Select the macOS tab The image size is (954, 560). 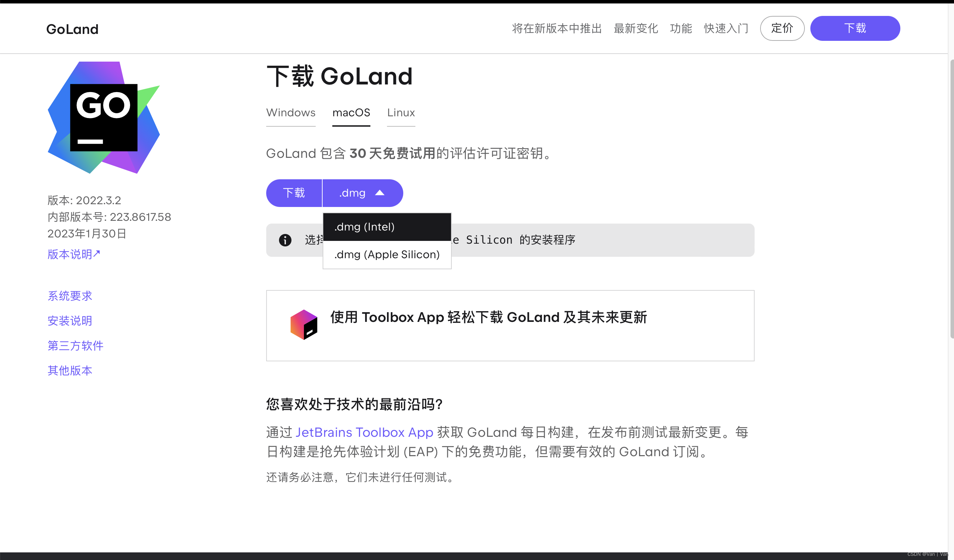(x=351, y=112)
